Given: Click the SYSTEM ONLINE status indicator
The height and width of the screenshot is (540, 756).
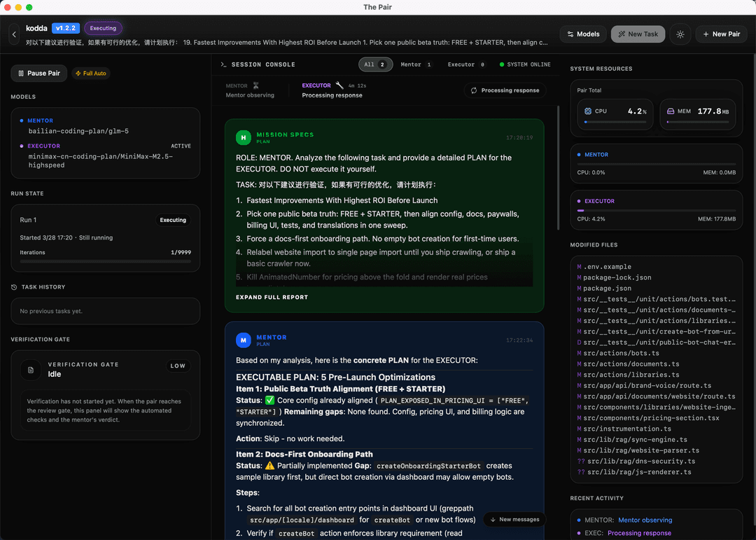Looking at the screenshot, I should point(524,64).
